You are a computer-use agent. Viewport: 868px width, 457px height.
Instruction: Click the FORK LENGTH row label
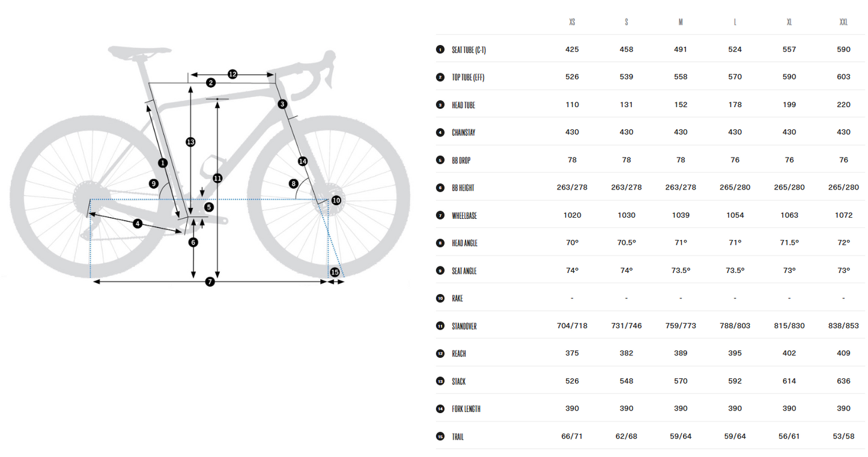click(x=466, y=409)
